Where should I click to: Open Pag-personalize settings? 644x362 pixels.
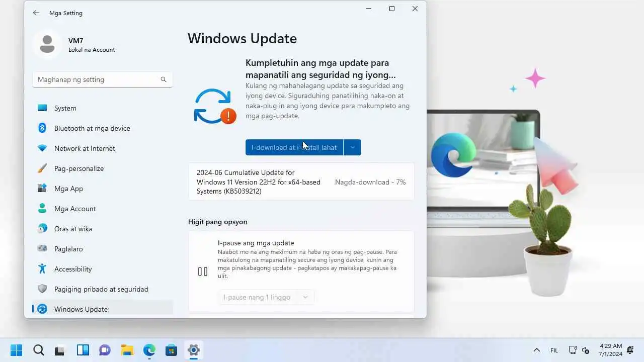click(103, 168)
